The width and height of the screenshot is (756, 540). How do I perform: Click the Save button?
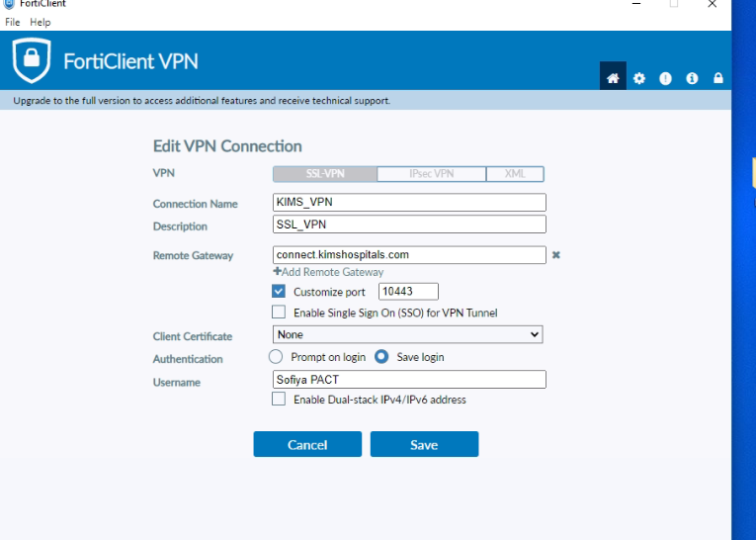pyautogui.click(x=424, y=444)
